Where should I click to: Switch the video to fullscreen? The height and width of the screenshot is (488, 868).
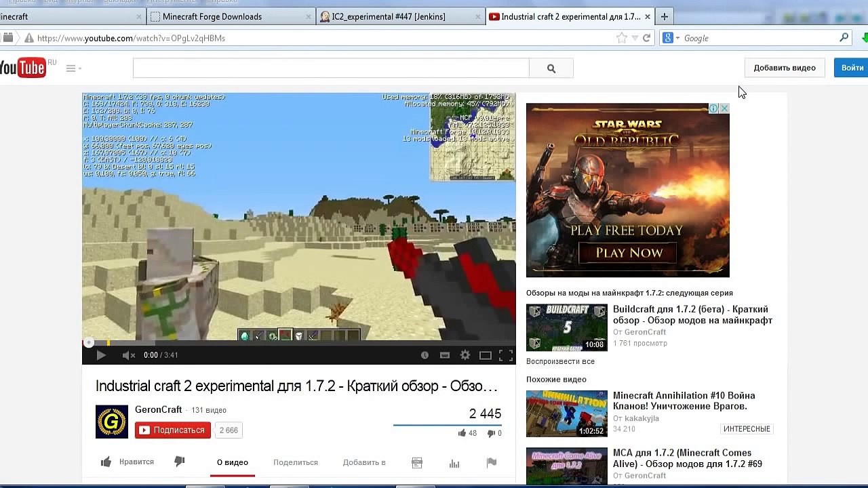click(506, 355)
